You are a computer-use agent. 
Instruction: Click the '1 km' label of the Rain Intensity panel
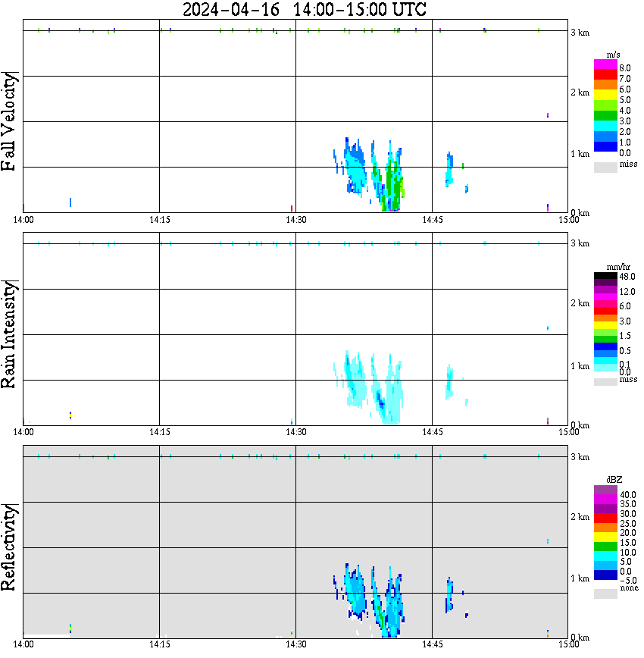click(580, 366)
